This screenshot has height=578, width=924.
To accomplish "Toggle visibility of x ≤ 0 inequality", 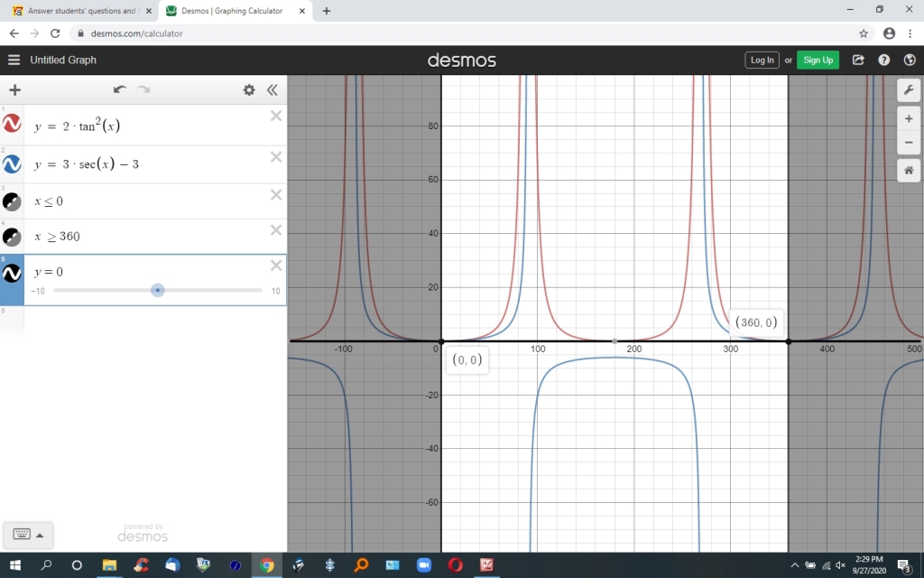I will coord(12,201).
